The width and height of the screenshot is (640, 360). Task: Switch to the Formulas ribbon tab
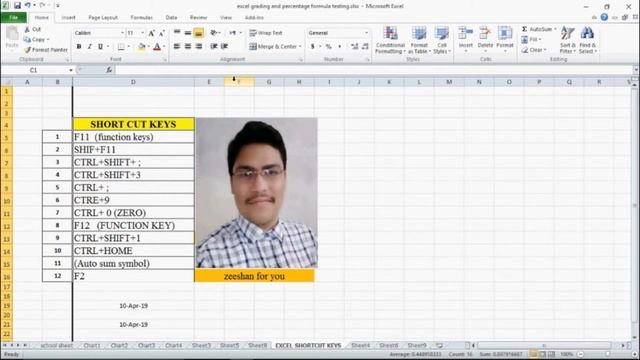click(x=142, y=18)
